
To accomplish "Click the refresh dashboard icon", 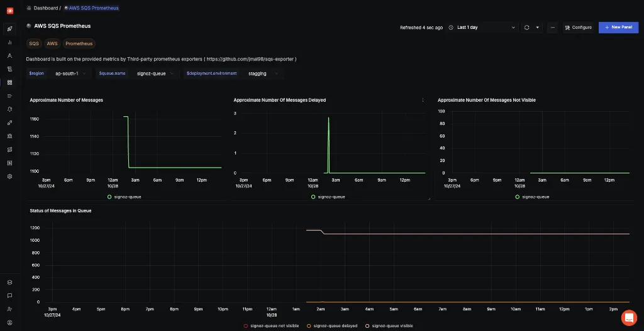I will [527, 28].
